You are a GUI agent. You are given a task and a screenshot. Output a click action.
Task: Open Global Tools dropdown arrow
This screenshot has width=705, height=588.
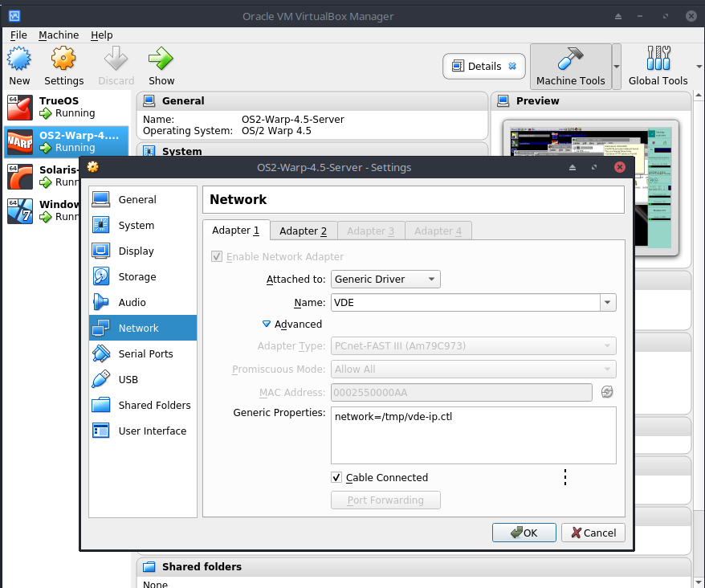(699, 67)
